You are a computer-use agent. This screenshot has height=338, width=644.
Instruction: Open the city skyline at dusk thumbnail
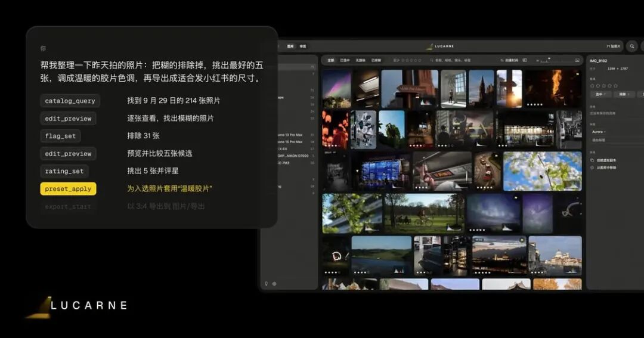500,256
